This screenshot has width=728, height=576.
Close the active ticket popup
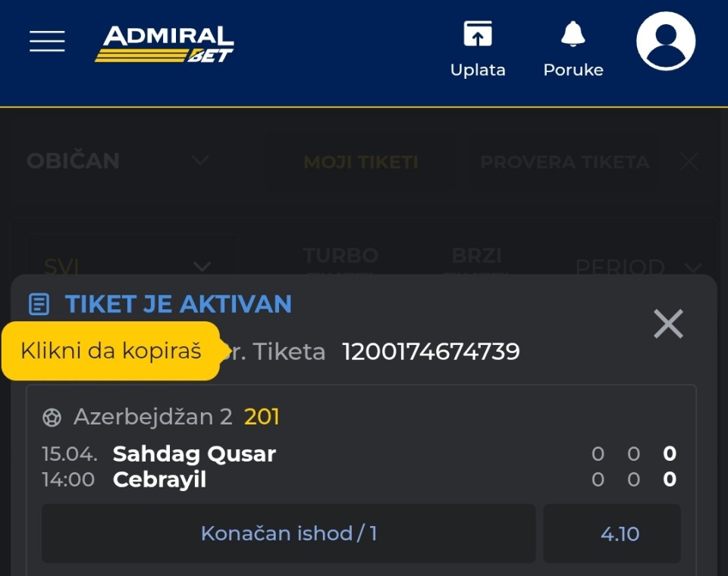click(668, 324)
